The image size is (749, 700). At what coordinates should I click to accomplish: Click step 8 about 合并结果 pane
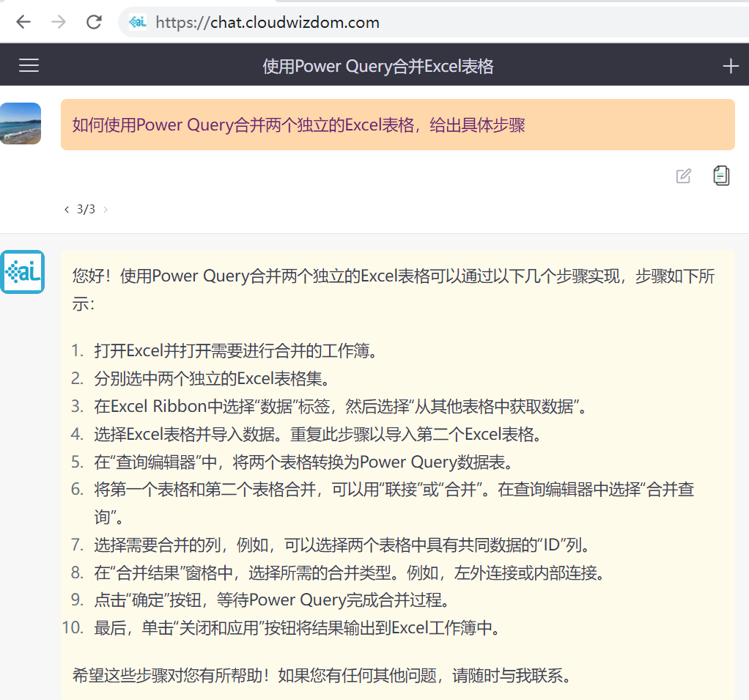point(350,572)
